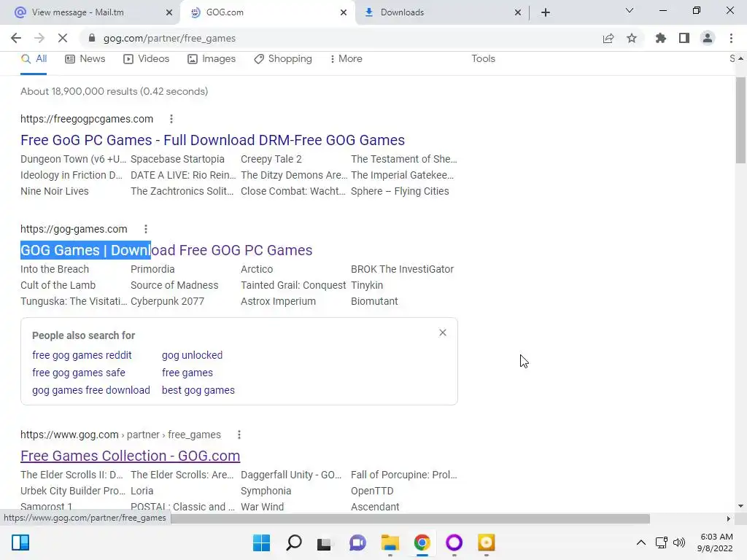Open the OpenTTD sitelink

point(372,491)
